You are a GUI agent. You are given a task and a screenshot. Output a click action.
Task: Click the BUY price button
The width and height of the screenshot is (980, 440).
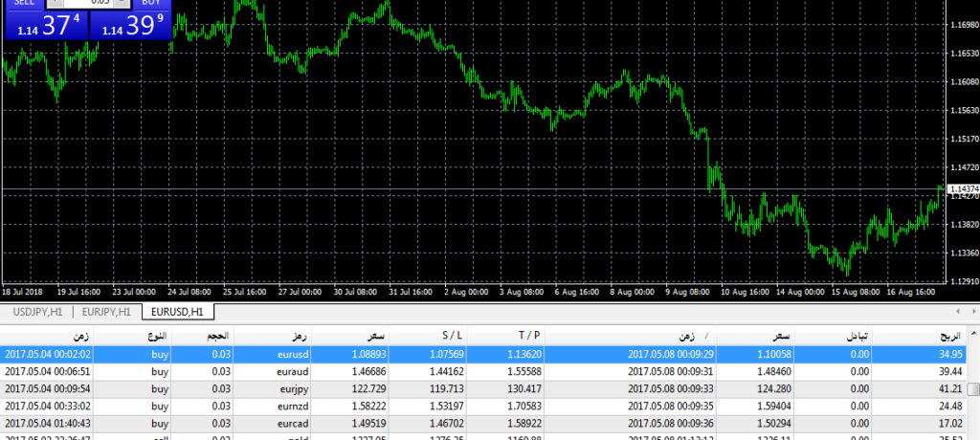tap(130, 27)
